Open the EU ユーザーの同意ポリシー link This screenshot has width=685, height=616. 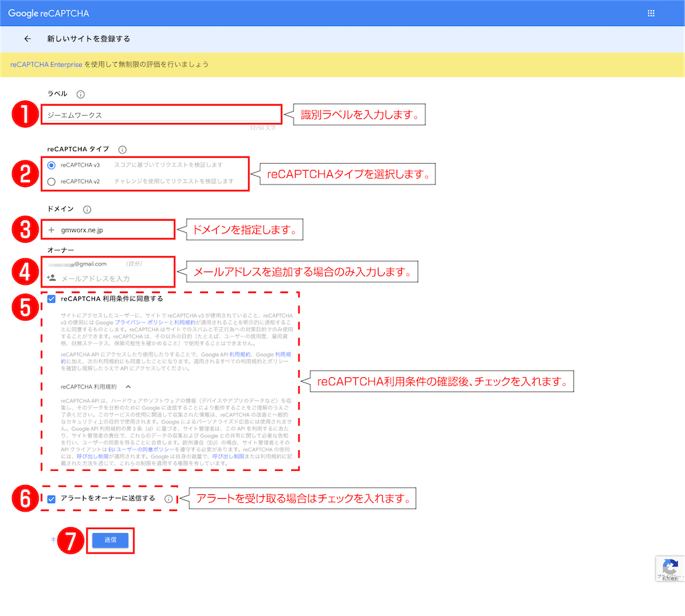coord(142,449)
